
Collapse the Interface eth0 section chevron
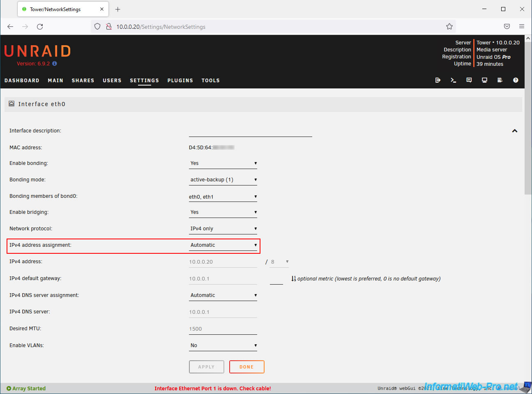(x=514, y=131)
